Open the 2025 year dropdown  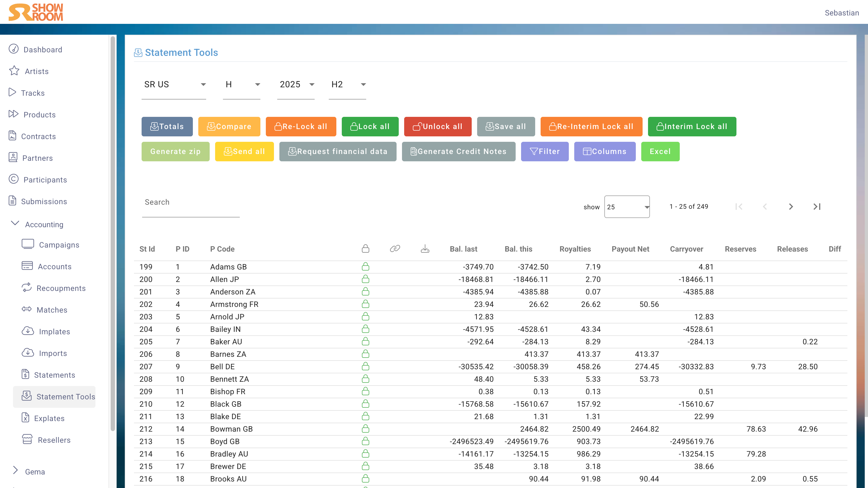click(296, 85)
